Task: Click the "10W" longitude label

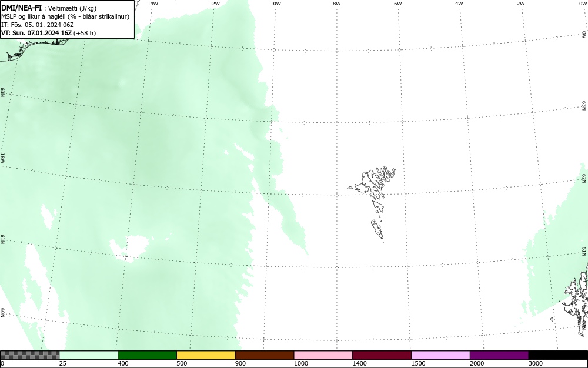Action: [x=276, y=4]
